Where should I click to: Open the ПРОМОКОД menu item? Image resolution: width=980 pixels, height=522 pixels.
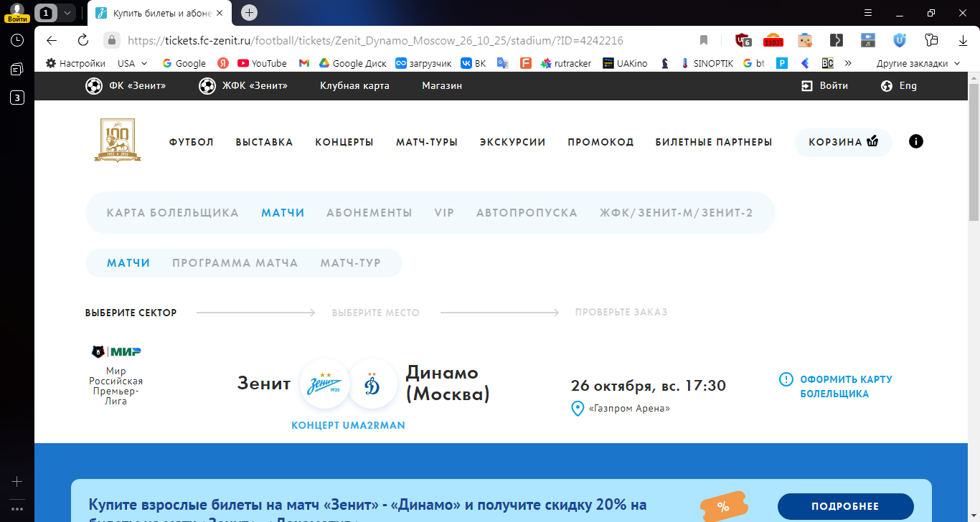tap(600, 142)
